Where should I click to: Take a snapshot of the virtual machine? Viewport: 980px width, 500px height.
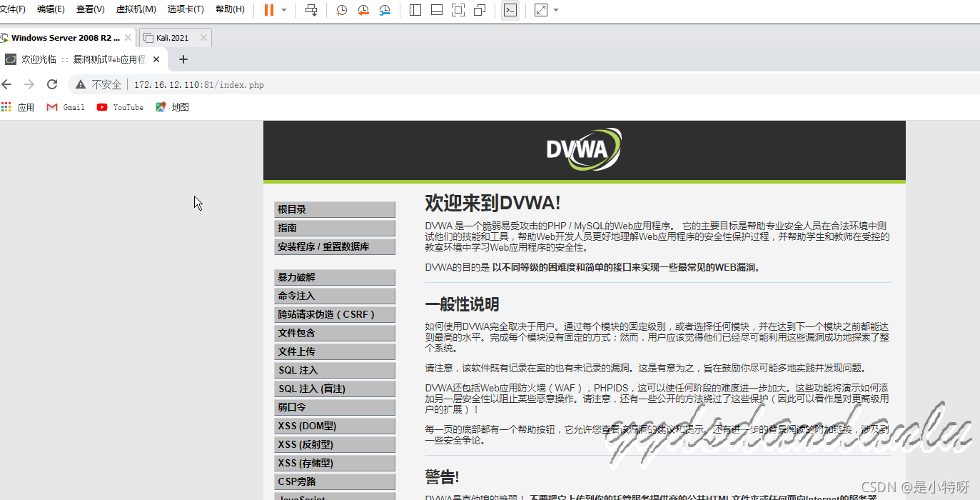pyautogui.click(x=342, y=10)
